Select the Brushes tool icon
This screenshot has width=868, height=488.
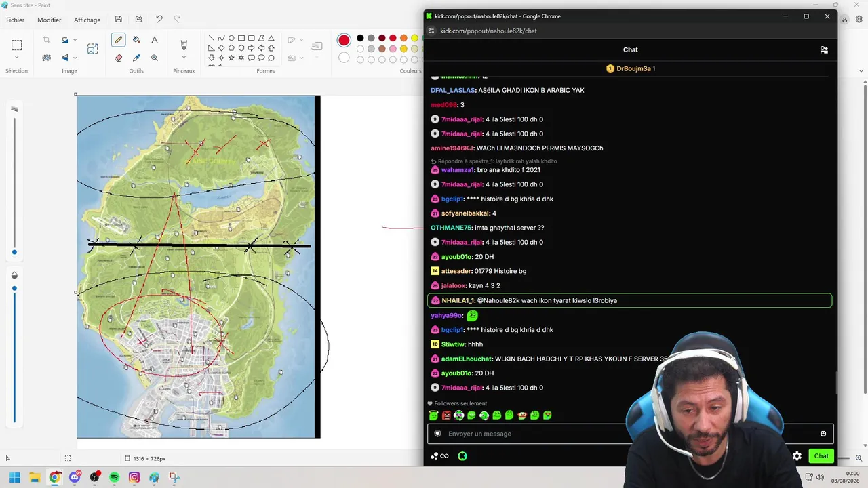[184, 45]
